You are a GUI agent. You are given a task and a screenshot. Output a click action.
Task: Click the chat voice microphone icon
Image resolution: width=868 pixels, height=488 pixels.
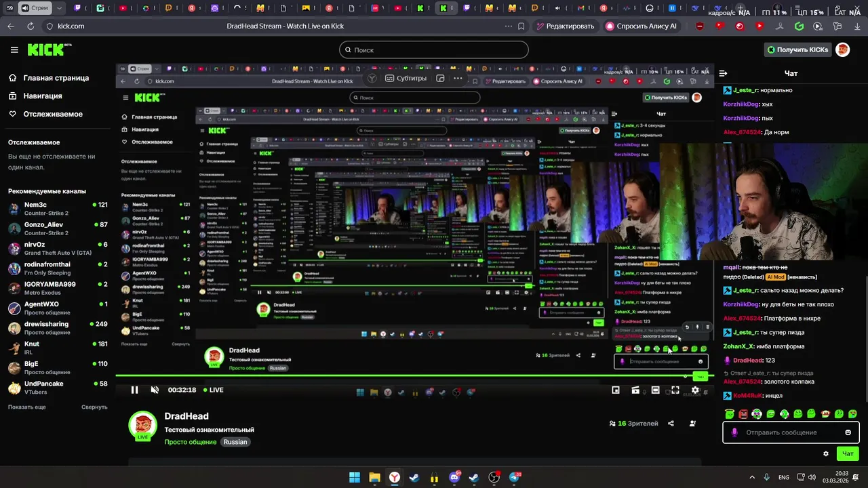734,432
